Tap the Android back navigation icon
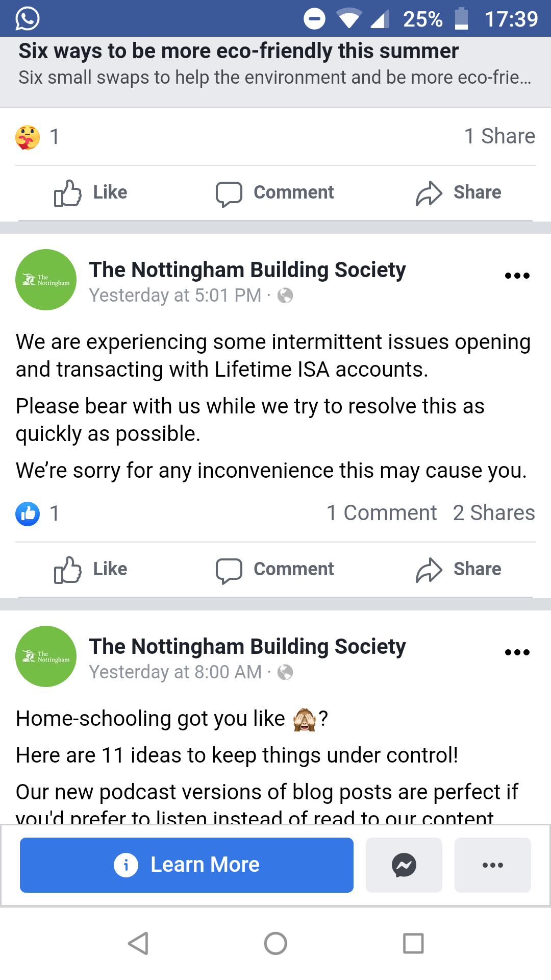The height and width of the screenshot is (980, 551). coord(138,943)
